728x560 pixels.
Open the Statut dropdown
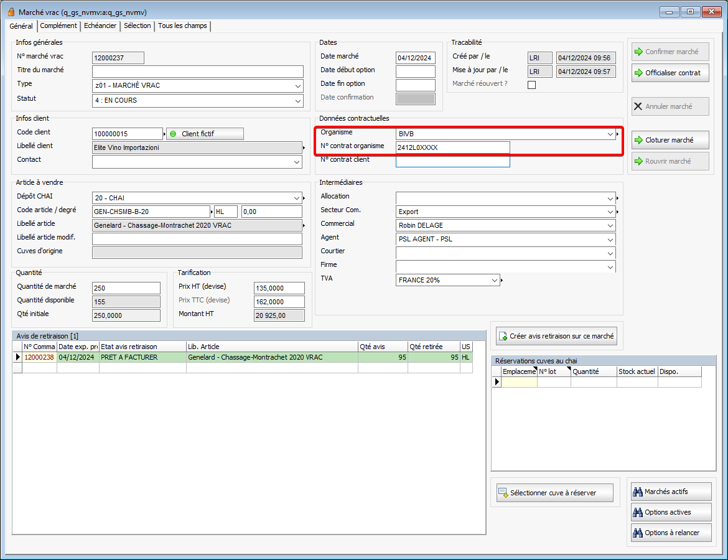click(x=297, y=101)
